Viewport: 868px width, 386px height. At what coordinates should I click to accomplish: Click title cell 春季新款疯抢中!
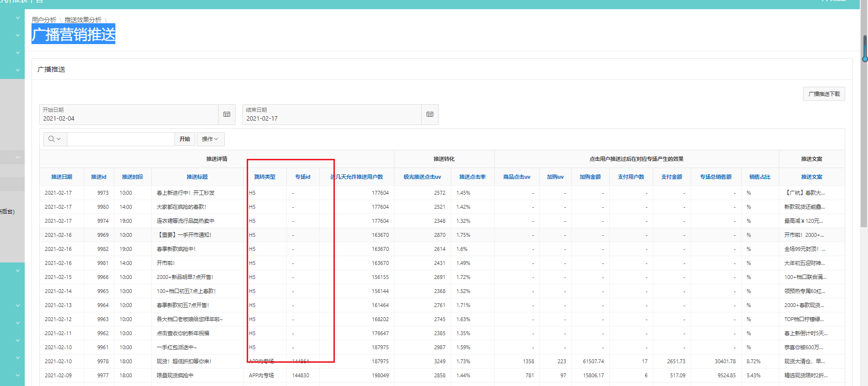pos(176,249)
